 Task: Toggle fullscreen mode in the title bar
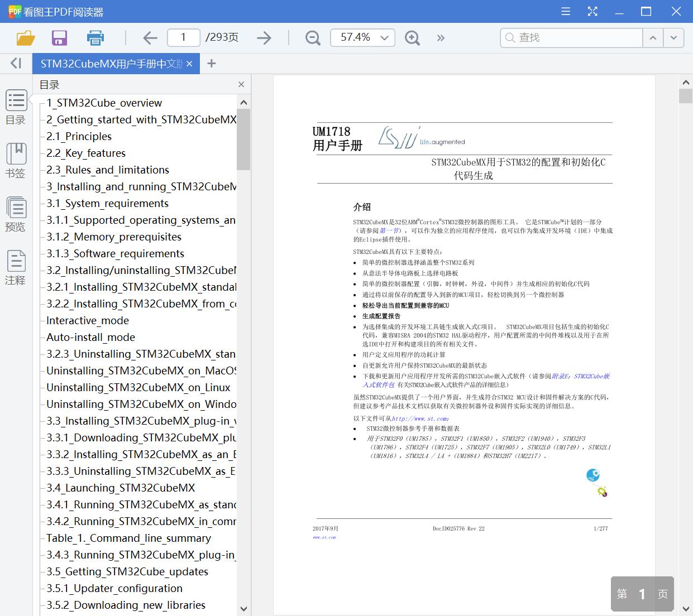592,12
